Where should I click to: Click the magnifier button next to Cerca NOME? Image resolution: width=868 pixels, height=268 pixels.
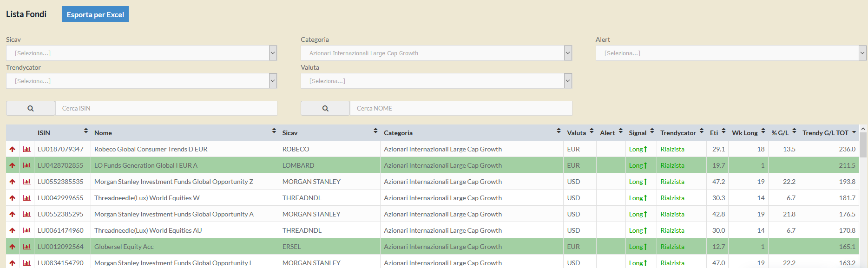tap(325, 108)
